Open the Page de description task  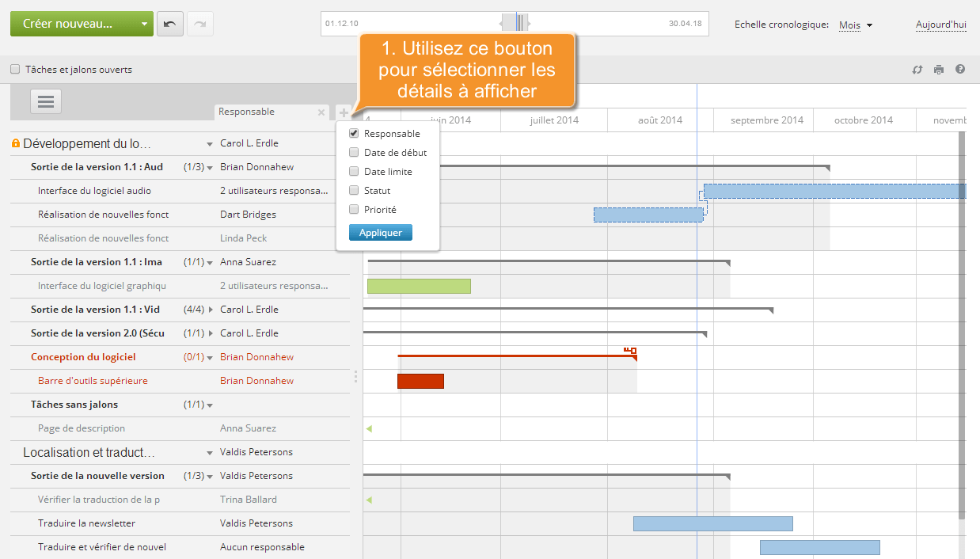[82, 428]
